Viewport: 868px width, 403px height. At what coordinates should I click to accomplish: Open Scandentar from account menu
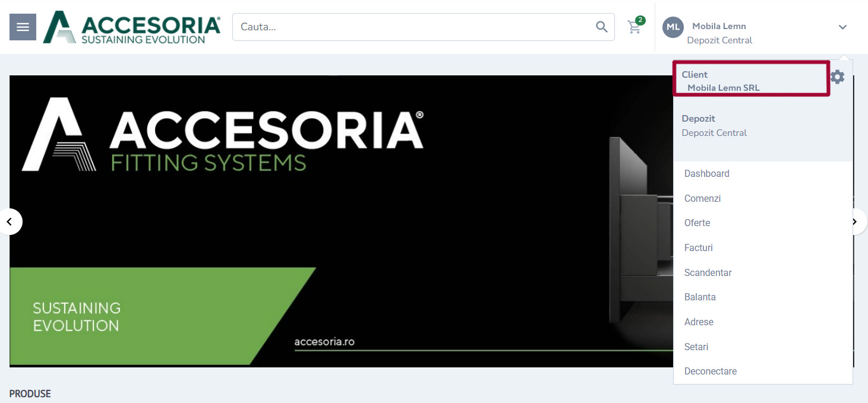click(708, 273)
